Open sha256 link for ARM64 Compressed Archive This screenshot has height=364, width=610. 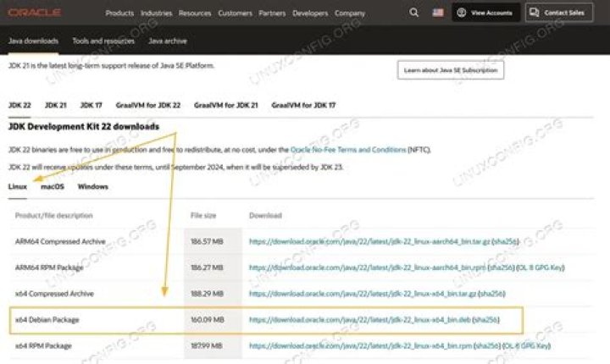point(505,241)
